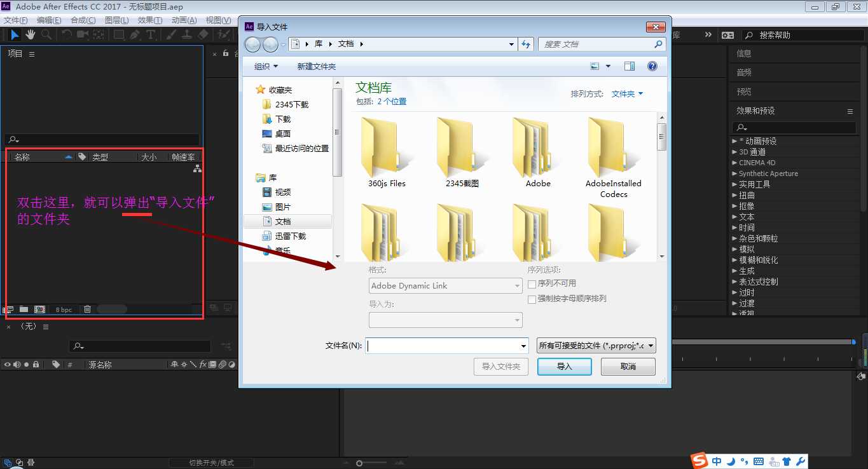
Task: Click the 新建文件夹 button
Action: (317, 66)
